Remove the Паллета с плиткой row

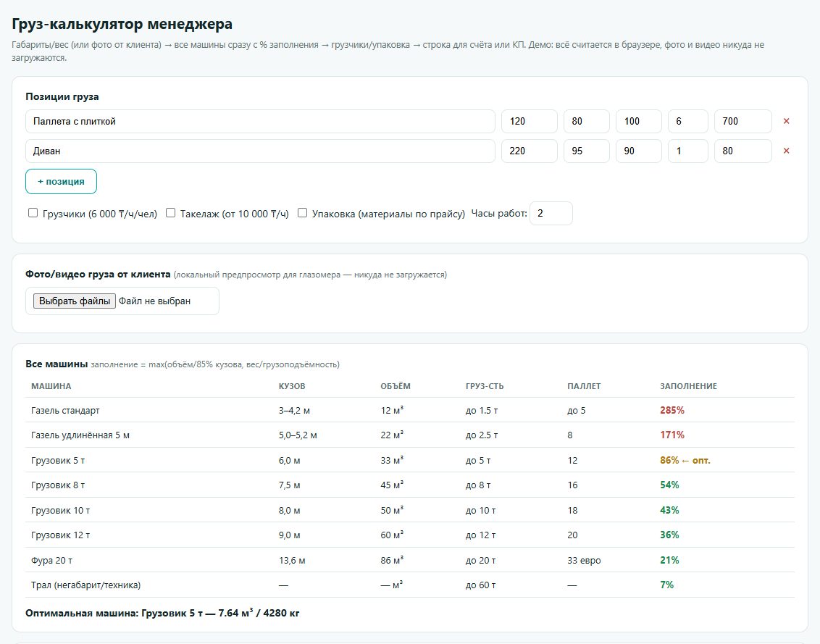pos(786,122)
